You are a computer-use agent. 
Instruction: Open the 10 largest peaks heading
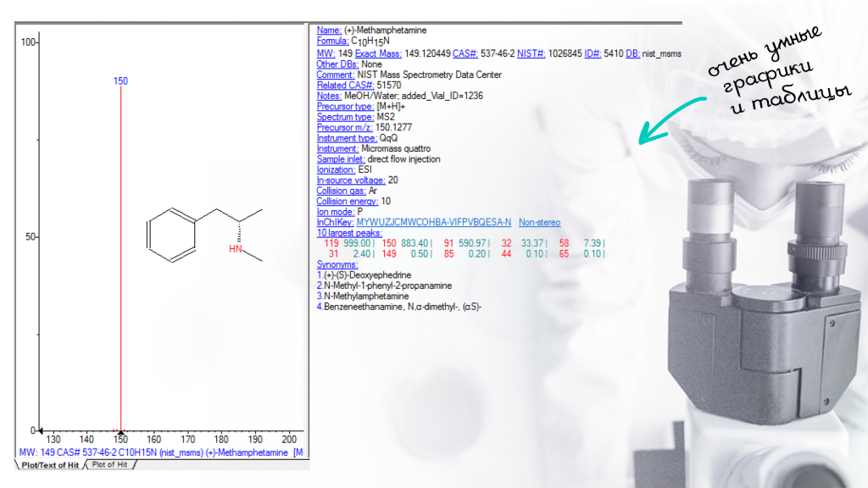[x=349, y=232]
